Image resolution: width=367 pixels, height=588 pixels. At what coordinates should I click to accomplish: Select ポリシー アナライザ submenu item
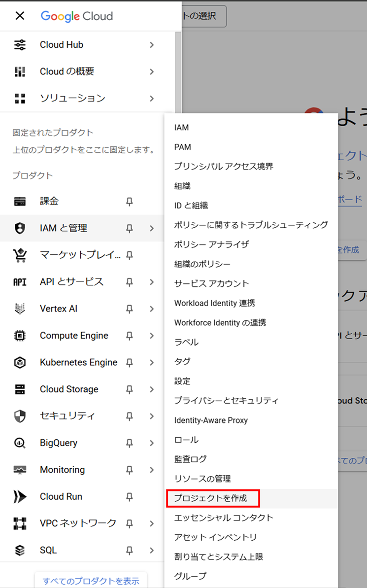tap(251, 244)
